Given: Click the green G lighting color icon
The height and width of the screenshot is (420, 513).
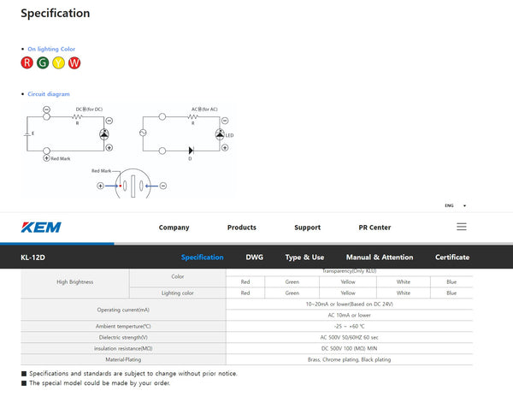Looking at the screenshot, I should tap(42, 62).
